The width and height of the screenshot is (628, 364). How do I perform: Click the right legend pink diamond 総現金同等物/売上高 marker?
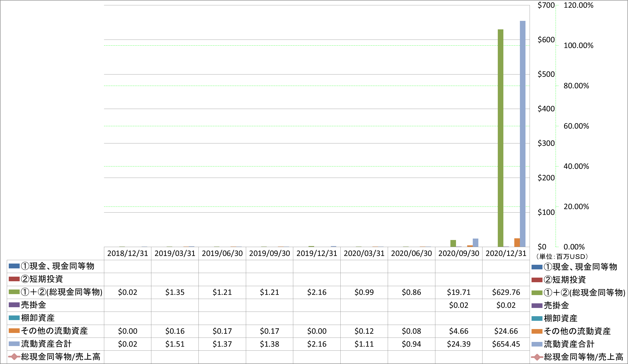537,357
